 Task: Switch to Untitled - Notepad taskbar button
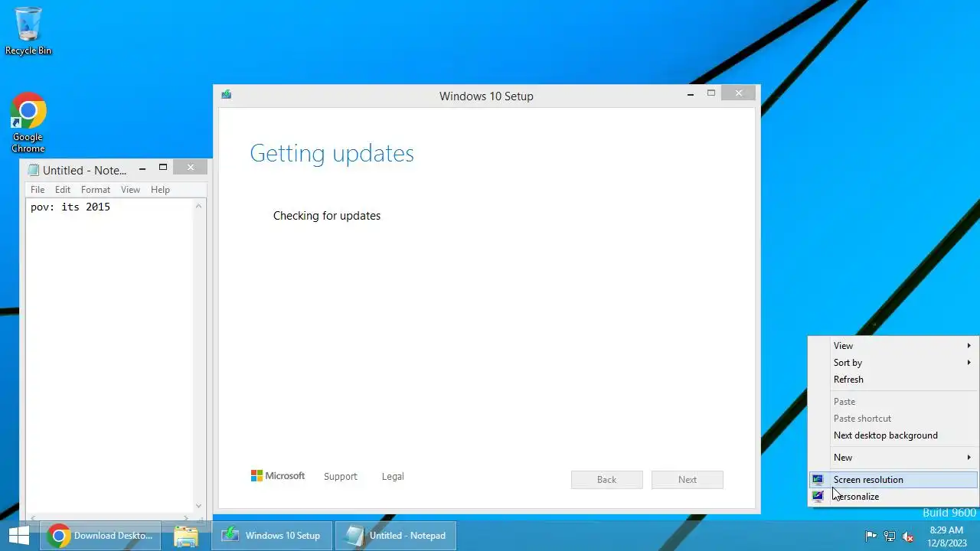click(396, 536)
